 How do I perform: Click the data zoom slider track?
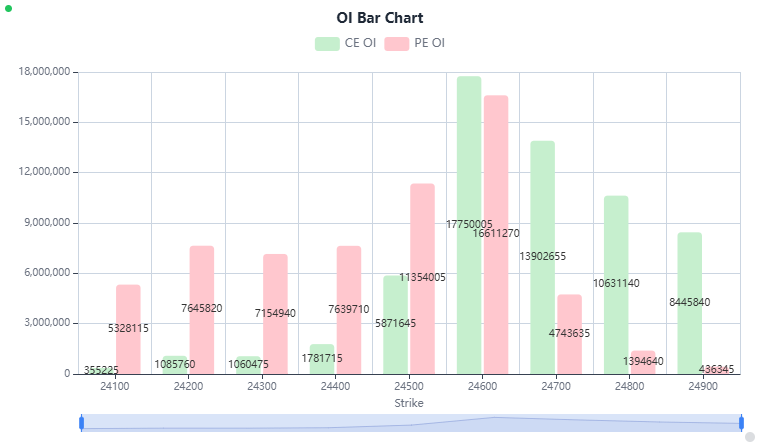coord(411,423)
